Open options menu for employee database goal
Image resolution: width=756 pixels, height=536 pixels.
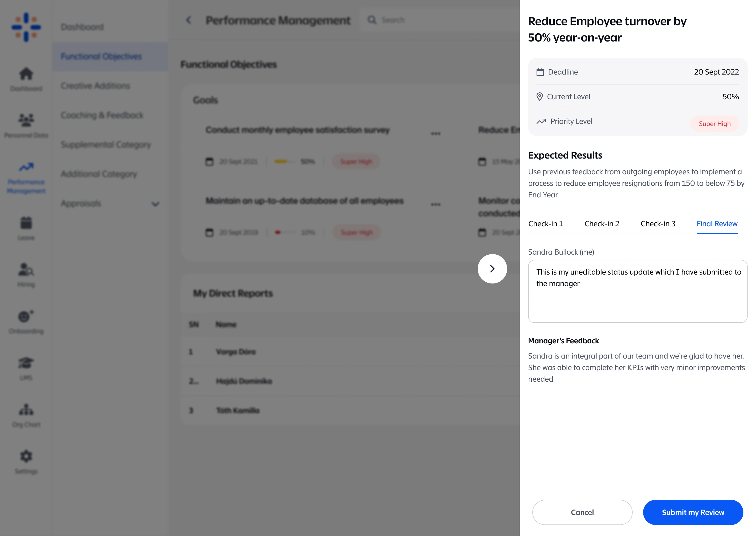[x=435, y=205]
